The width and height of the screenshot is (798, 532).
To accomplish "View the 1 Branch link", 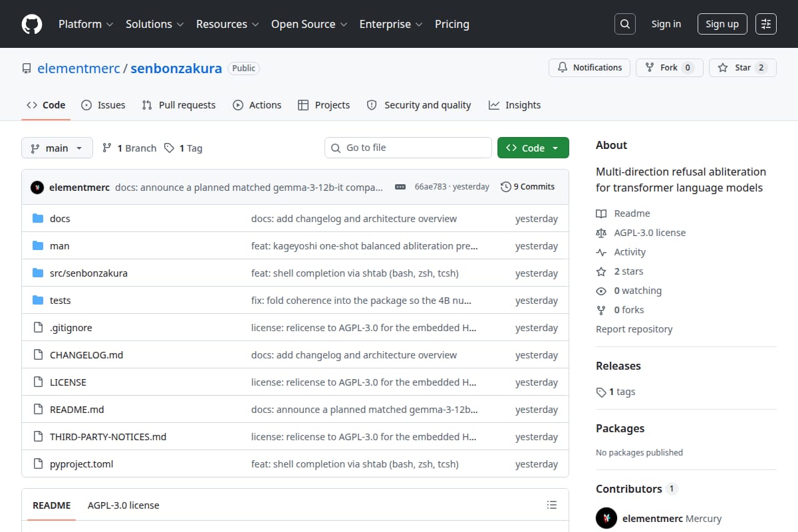I will (x=129, y=148).
